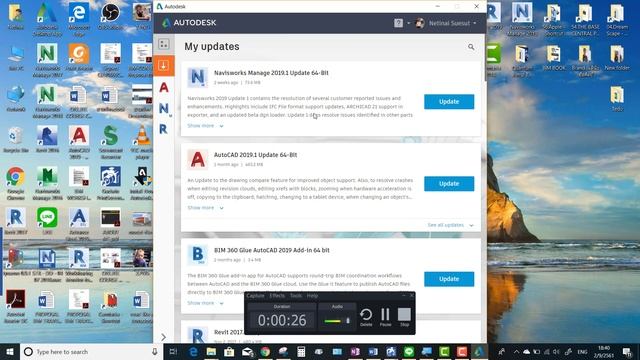Select the Adobe Acrobat Reader desktop icon
The height and width of the screenshot is (360, 640).
16,306
